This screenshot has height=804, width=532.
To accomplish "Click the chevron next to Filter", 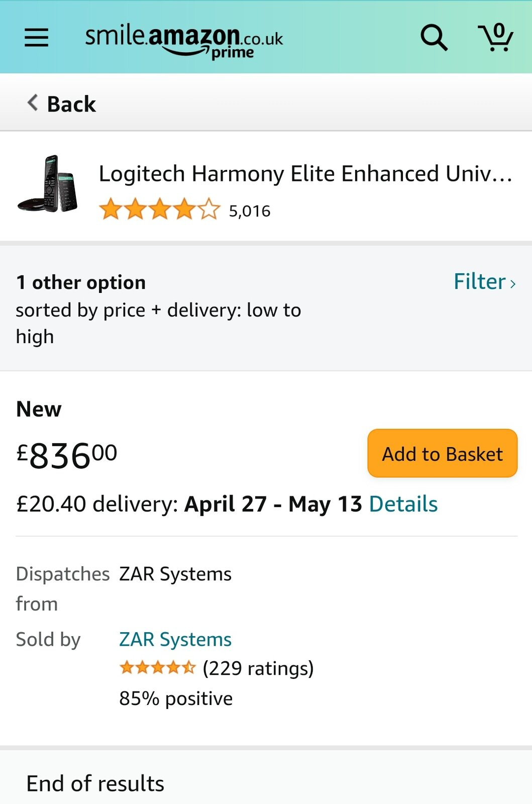I will [x=513, y=284].
